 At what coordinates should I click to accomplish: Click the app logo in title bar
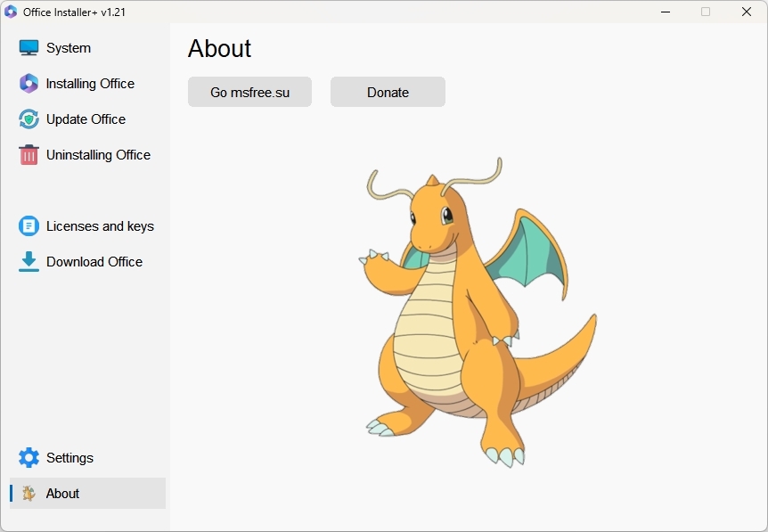(11, 12)
